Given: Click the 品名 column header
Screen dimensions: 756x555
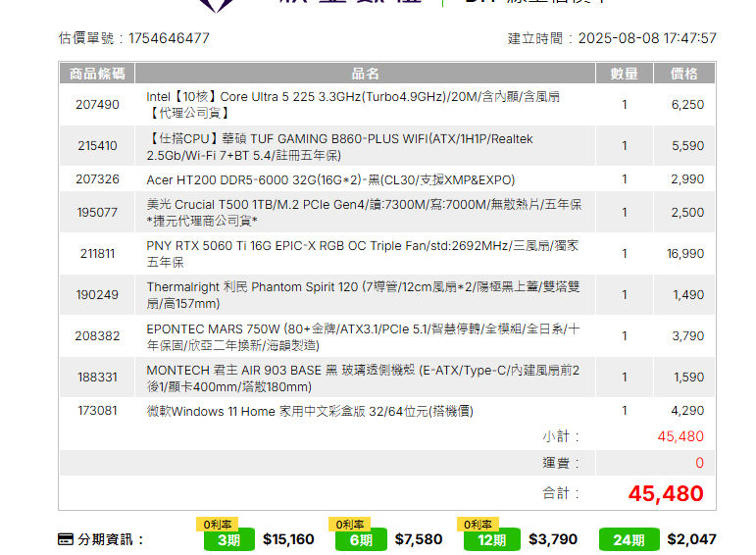Looking at the screenshot, I should pos(366,74).
